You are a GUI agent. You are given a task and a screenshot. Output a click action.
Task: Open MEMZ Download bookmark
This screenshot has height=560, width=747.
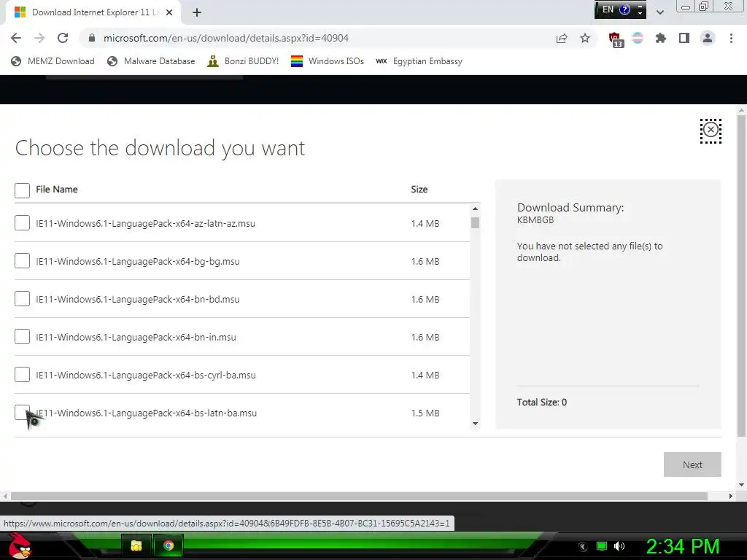click(53, 61)
